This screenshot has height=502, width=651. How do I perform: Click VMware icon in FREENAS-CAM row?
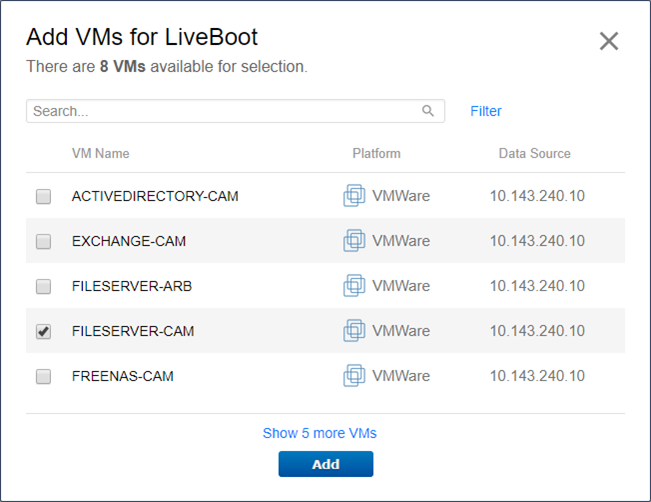[354, 376]
